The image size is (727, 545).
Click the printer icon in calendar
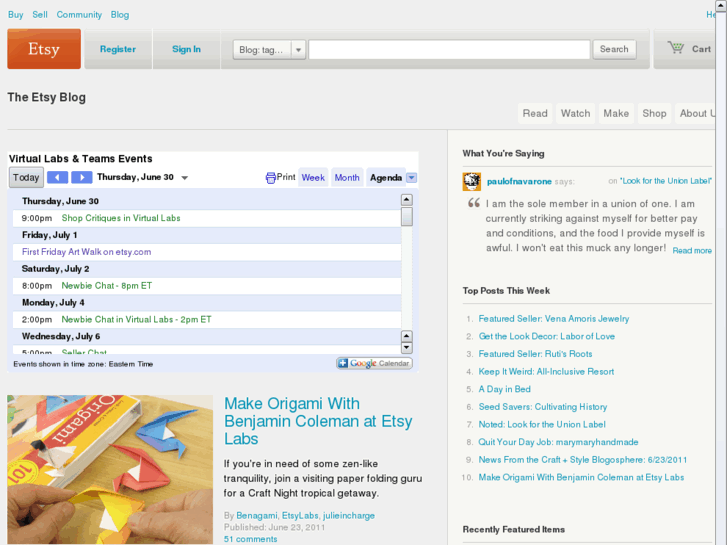270,178
